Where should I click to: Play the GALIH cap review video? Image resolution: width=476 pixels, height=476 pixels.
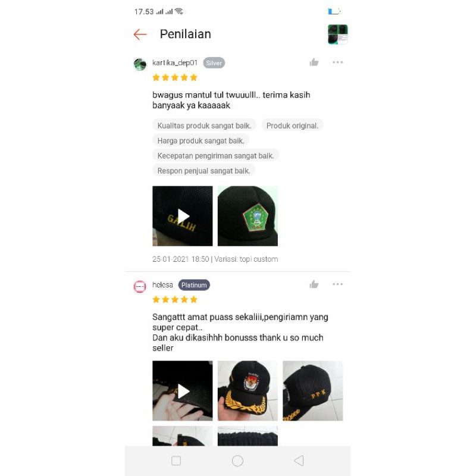tap(183, 216)
